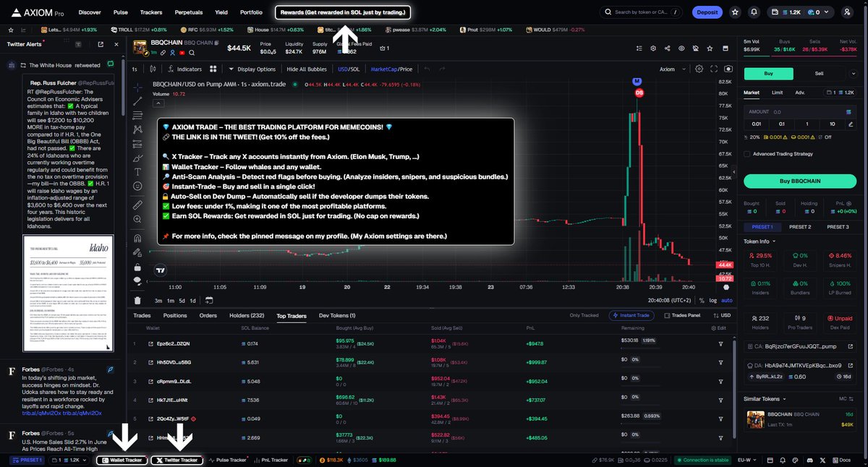Click the AMOUNT input field
The width and height of the screenshot is (868, 467).
800,112
